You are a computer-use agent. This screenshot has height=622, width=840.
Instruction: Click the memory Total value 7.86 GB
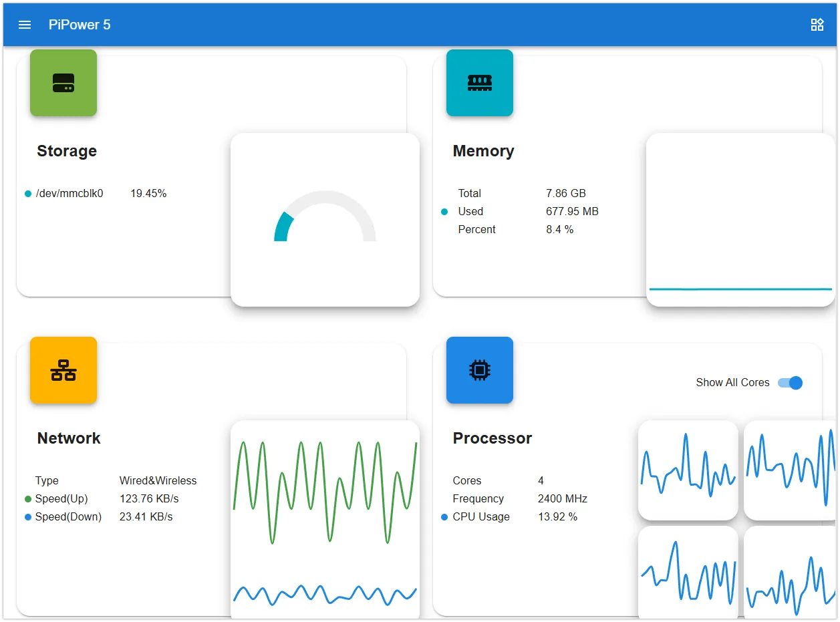tap(566, 194)
